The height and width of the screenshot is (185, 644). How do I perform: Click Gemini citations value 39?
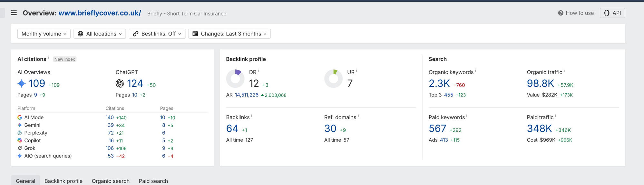(111, 125)
